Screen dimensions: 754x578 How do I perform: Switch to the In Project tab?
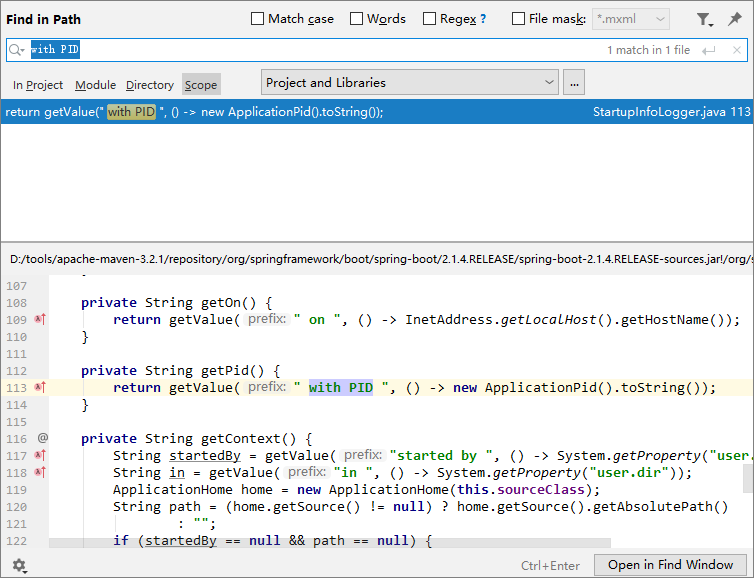[38, 85]
